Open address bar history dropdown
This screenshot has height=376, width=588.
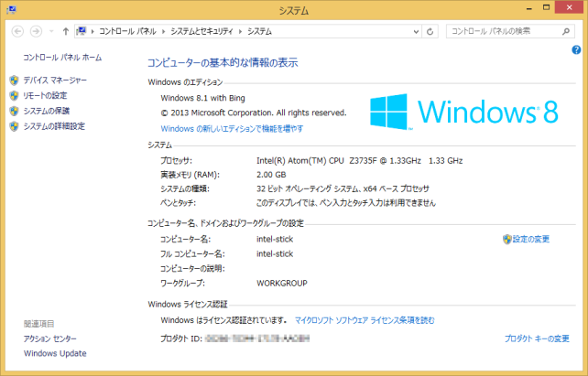416,32
